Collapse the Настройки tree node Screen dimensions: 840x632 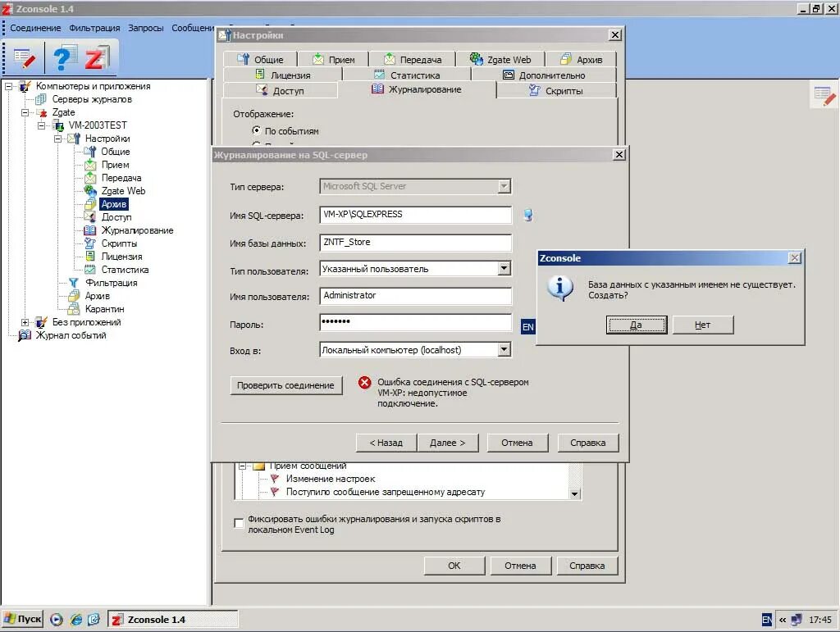point(58,139)
